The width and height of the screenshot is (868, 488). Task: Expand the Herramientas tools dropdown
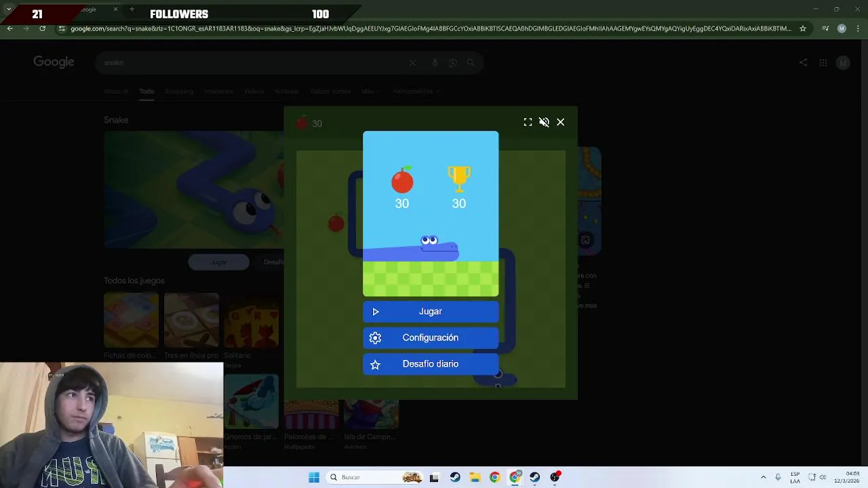[416, 91]
